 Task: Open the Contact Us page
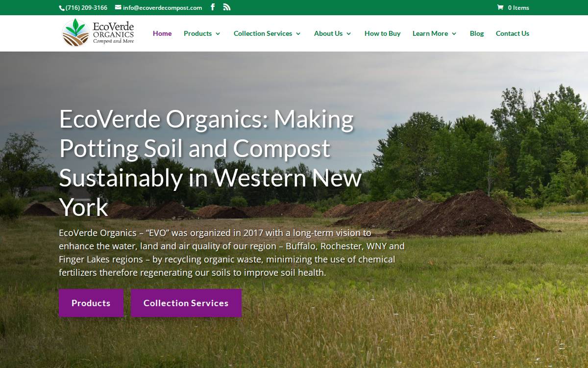(513, 33)
